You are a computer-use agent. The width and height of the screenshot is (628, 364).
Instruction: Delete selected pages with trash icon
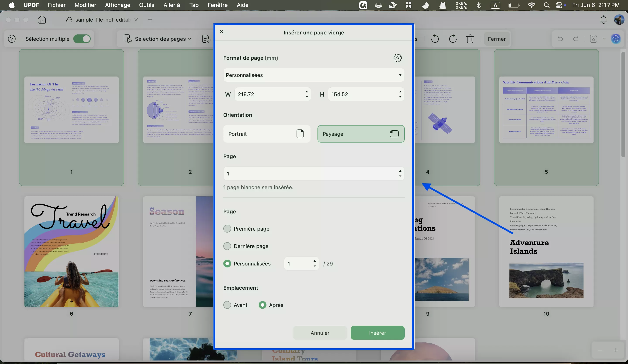coord(470,39)
